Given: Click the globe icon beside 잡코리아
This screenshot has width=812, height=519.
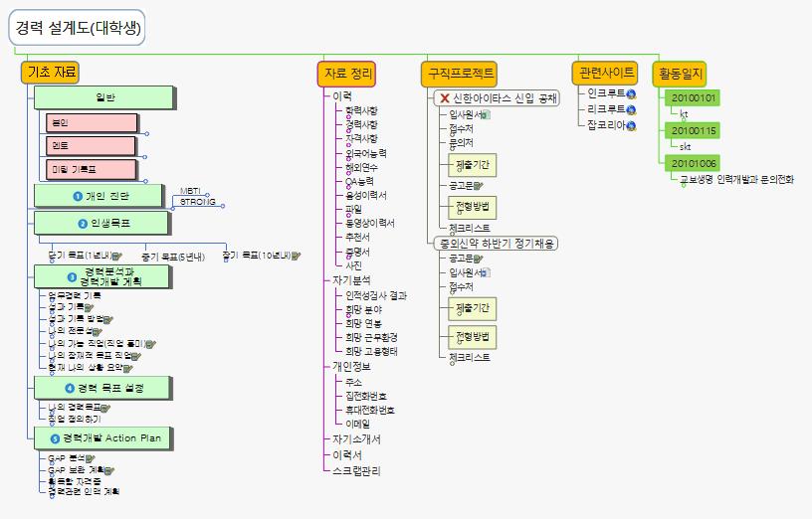Looking at the screenshot, I should pos(631,125).
